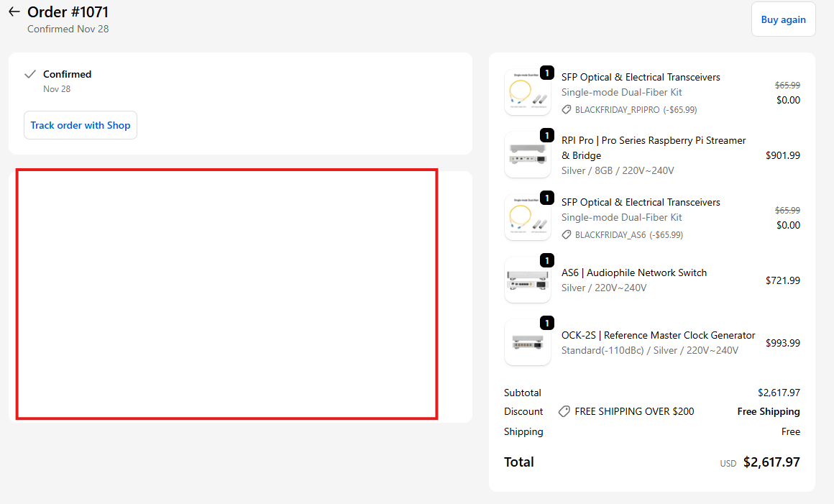This screenshot has width=834, height=504.
Task: Open the AS6 Audiophile Network Switch thumbnail
Action: [528, 280]
